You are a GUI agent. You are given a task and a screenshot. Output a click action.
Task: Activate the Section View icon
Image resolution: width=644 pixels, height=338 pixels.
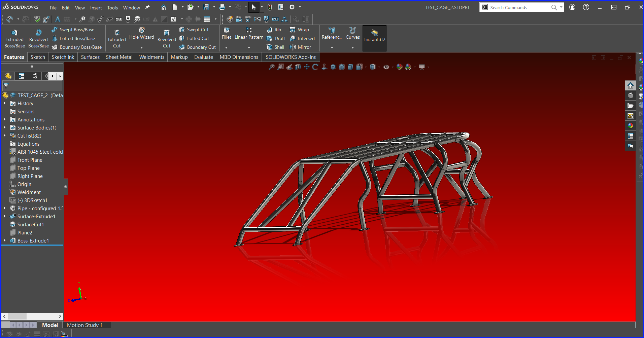coord(298,67)
